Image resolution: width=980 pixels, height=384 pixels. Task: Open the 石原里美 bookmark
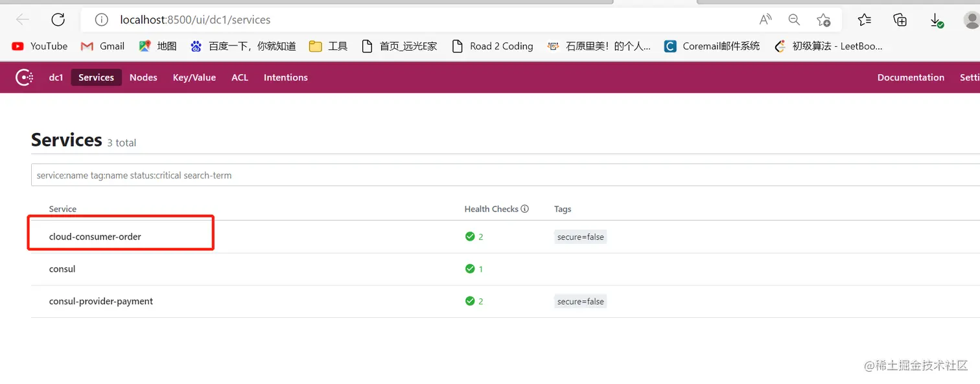[x=599, y=46]
